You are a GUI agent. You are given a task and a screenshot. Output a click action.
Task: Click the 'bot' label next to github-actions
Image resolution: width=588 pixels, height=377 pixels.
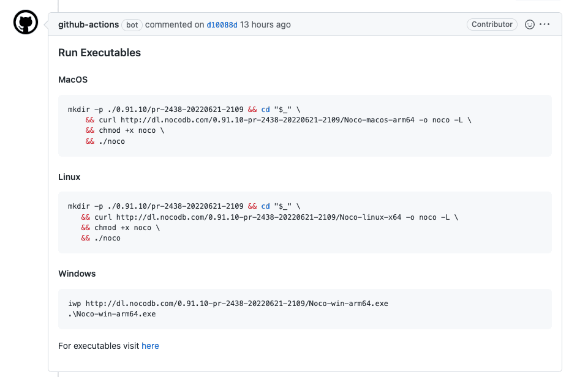130,24
